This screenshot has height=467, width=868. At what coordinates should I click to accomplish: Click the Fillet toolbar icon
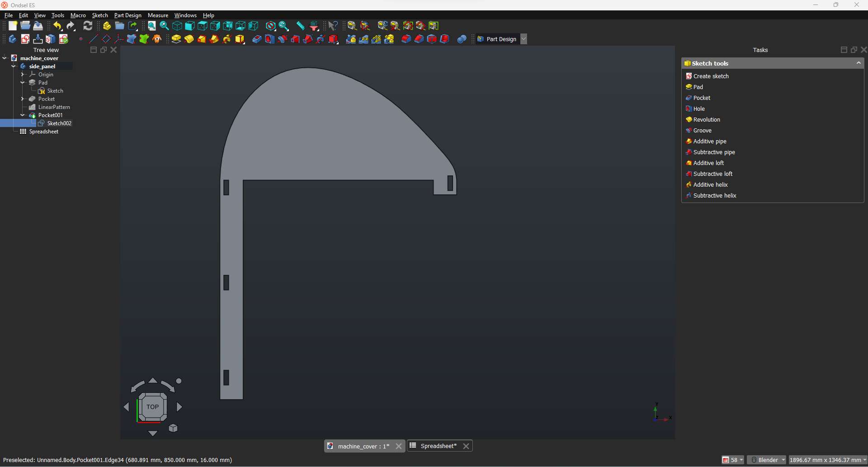point(406,39)
